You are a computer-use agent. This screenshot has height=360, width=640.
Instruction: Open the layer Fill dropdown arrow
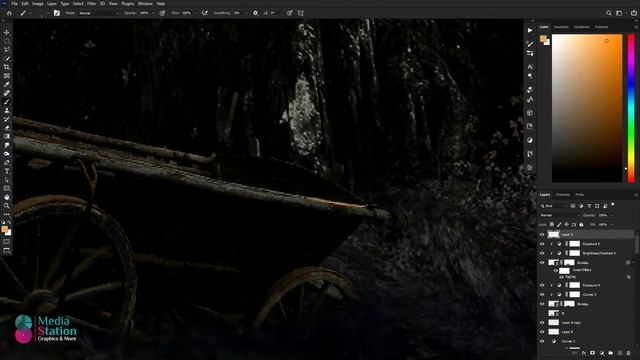[611, 224]
